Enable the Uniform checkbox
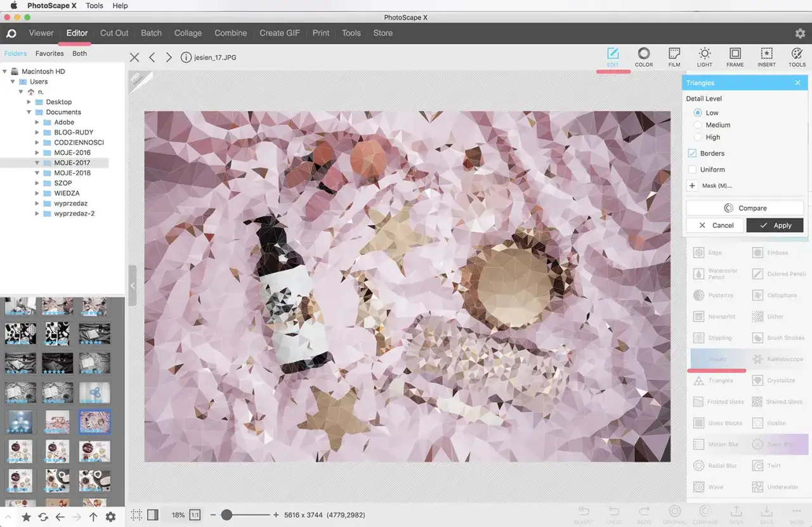 (x=693, y=169)
